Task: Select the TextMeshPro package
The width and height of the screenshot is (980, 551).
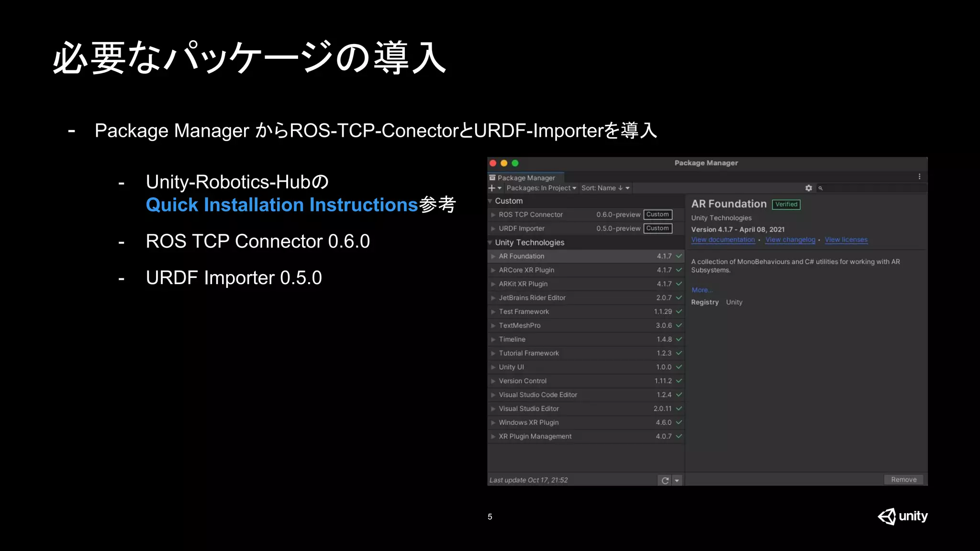Action: [586, 325]
